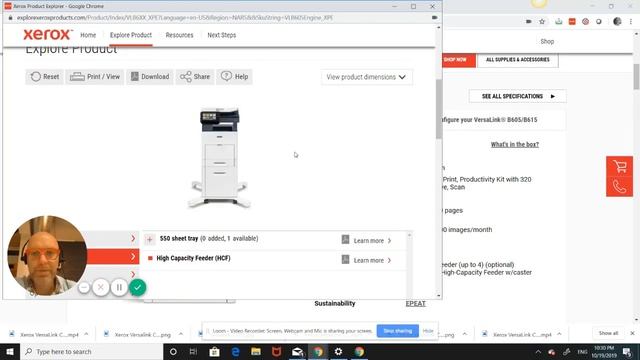The width and height of the screenshot is (640, 360).
Task: Click the address bar lock icon
Action: (x=11, y=18)
